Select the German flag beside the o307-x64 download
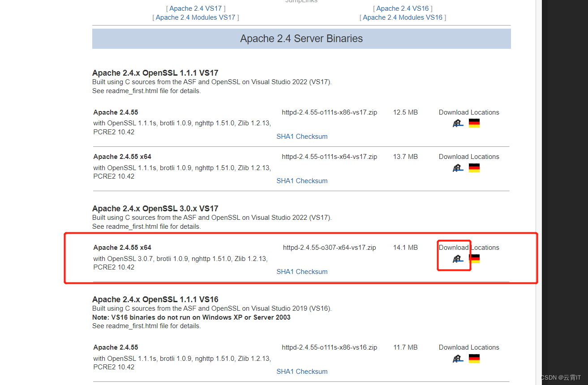The width and height of the screenshot is (588, 385). 474,258
